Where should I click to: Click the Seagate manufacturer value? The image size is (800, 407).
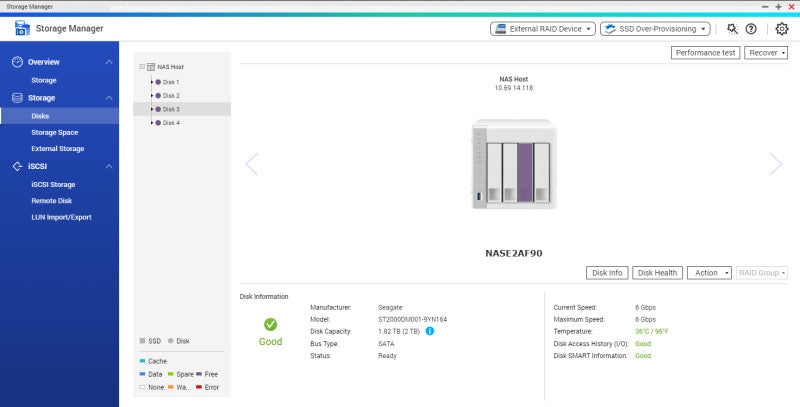click(x=390, y=308)
